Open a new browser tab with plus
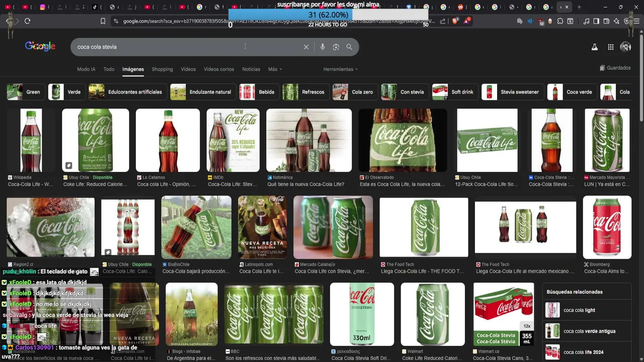Screen dimensions: 644x362 point(579,7)
